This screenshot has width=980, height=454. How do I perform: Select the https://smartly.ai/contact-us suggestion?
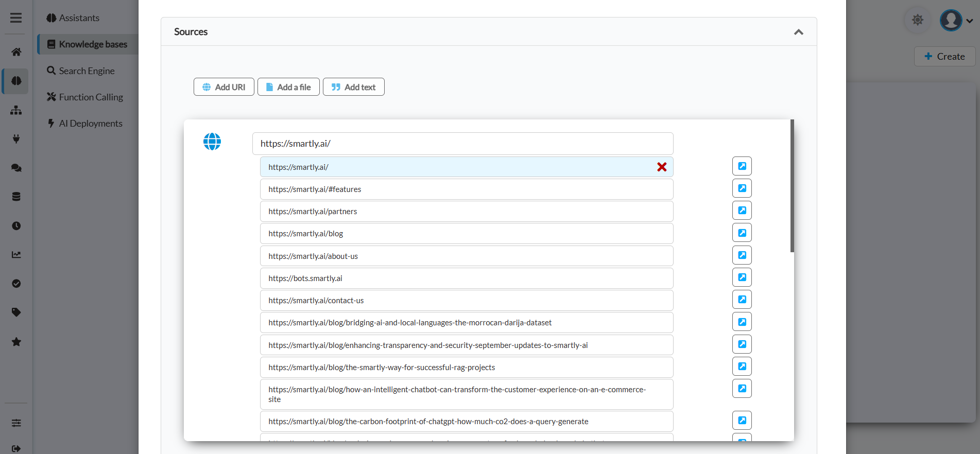467,301
